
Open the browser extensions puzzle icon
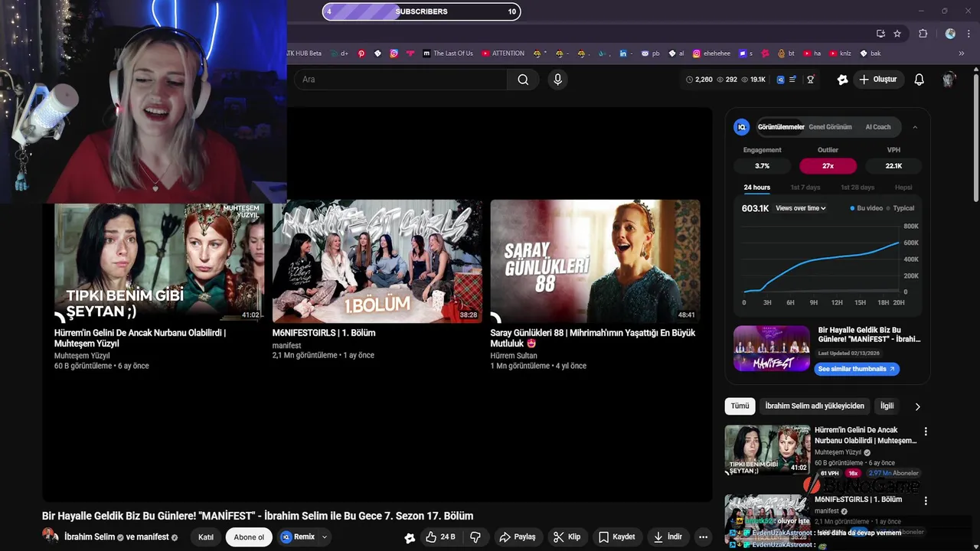[x=923, y=34]
